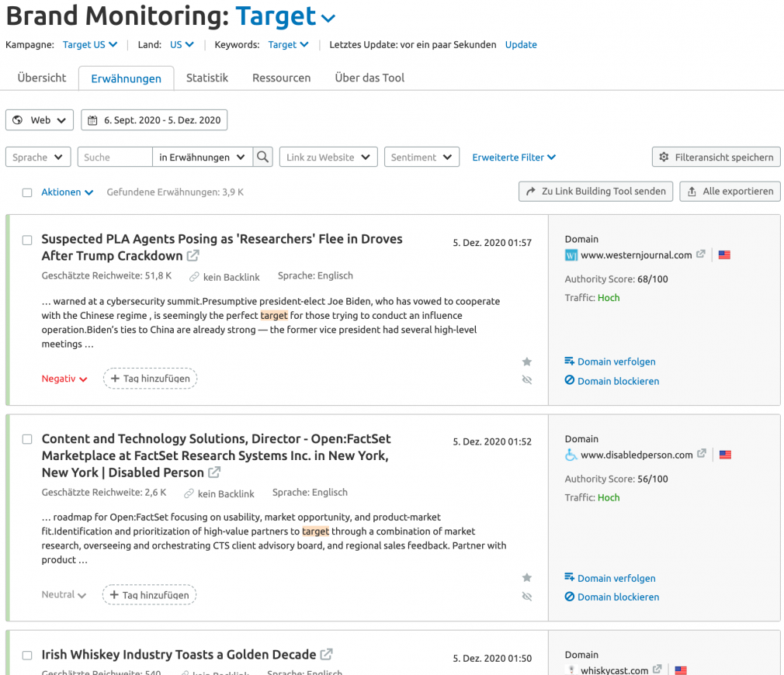This screenshot has width=784, height=675.
Task: Open external link icon next to Irish Whiskey title
Action: (327, 654)
